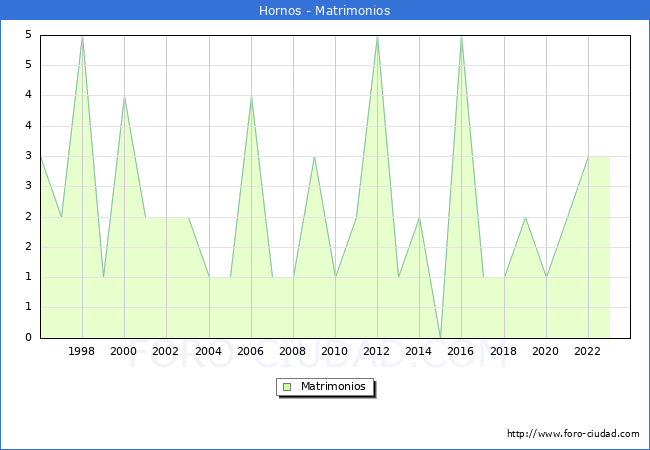Select the 2012 x-axis year label
Viewport: 650px width, 450px height.
coord(377,352)
